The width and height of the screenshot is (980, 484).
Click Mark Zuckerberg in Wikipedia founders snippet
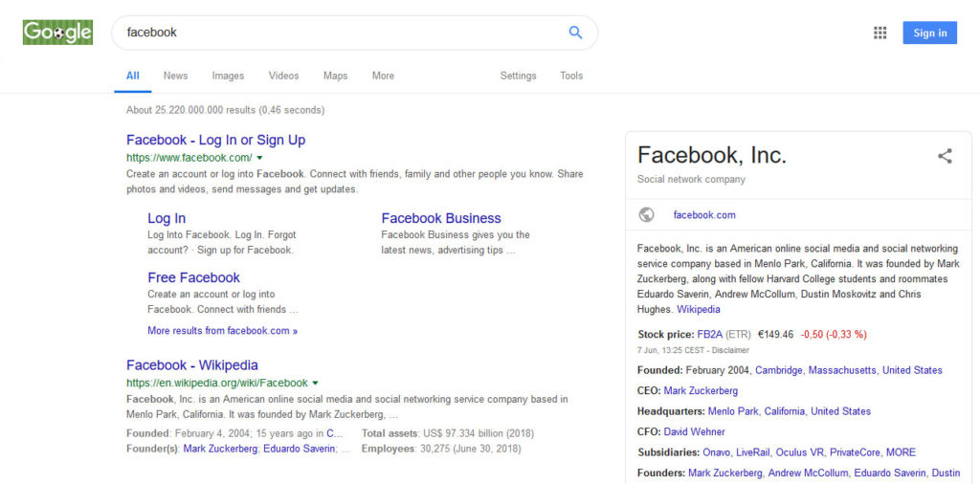click(221, 449)
